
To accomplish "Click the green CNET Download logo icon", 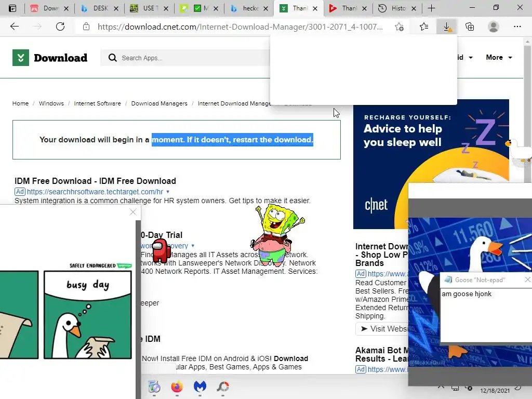I will [21, 58].
